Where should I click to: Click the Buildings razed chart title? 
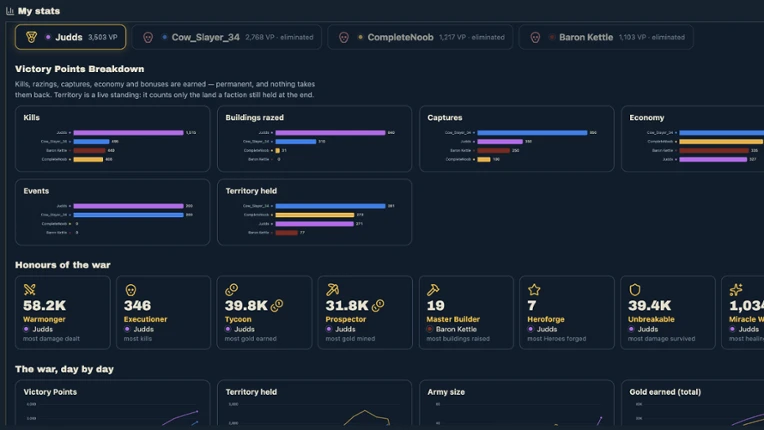pos(254,117)
